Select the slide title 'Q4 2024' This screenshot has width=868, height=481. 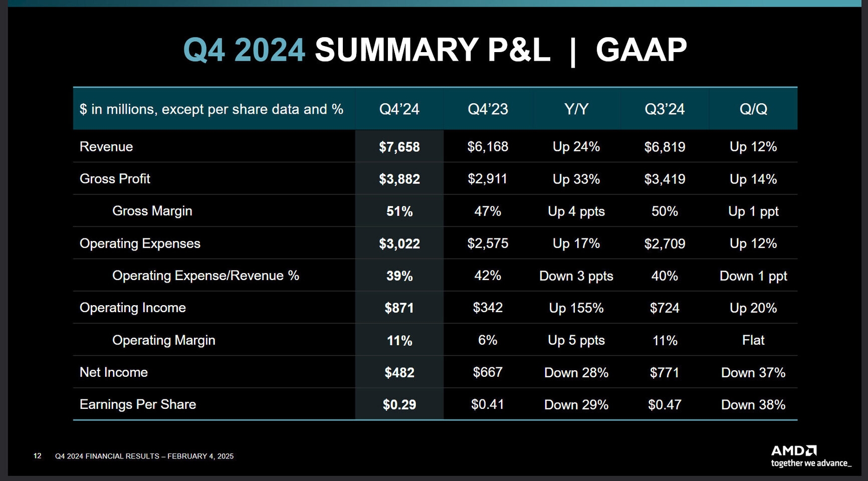pos(244,50)
